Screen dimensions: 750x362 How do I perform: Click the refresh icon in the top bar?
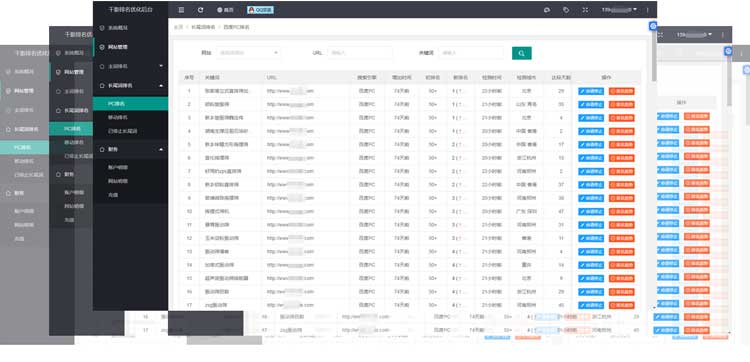pyautogui.click(x=200, y=10)
